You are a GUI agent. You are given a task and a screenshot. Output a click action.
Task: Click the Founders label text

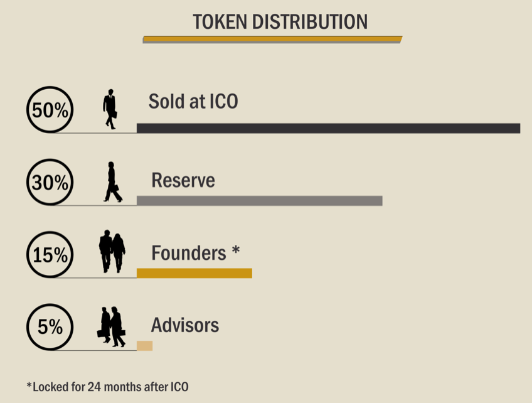point(189,253)
